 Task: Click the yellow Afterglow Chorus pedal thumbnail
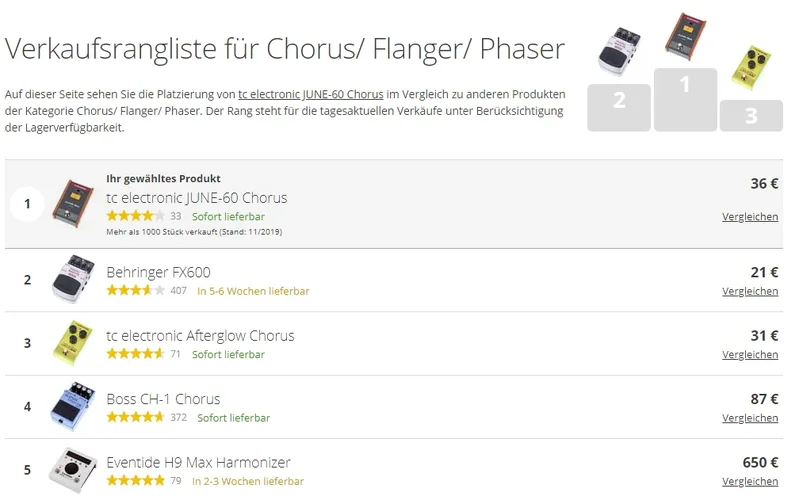coord(72,342)
